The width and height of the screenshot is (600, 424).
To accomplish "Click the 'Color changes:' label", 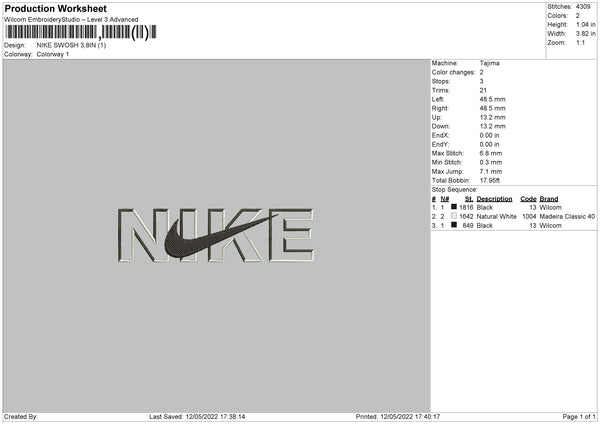I will coord(453,72).
